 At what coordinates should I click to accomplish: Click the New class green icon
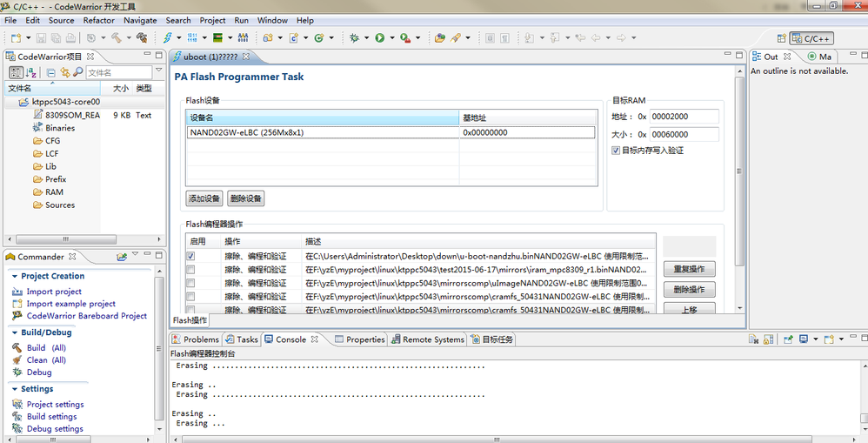319,38
